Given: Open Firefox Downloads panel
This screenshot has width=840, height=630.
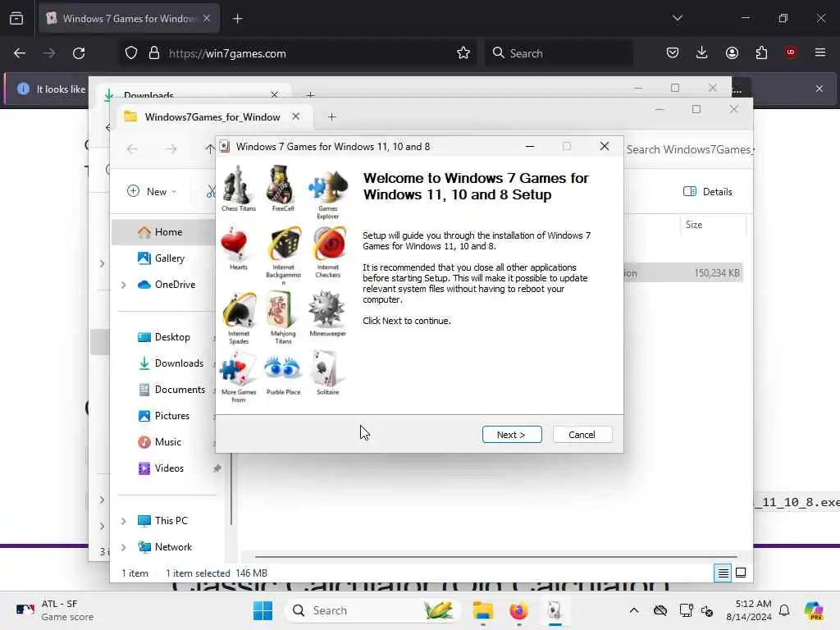Looking at the screenshot, I should [702, 52].
